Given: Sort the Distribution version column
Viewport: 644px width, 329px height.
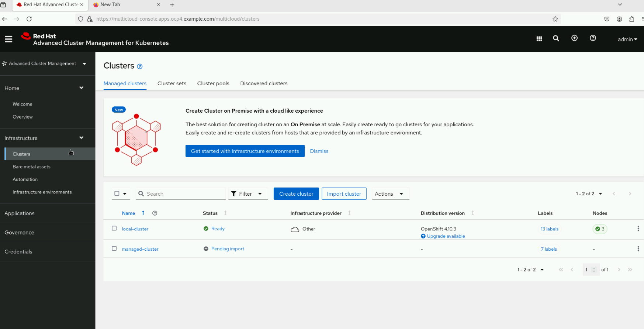Looking at the screenshot, I should pyautogui.click(x=472, y=213).
